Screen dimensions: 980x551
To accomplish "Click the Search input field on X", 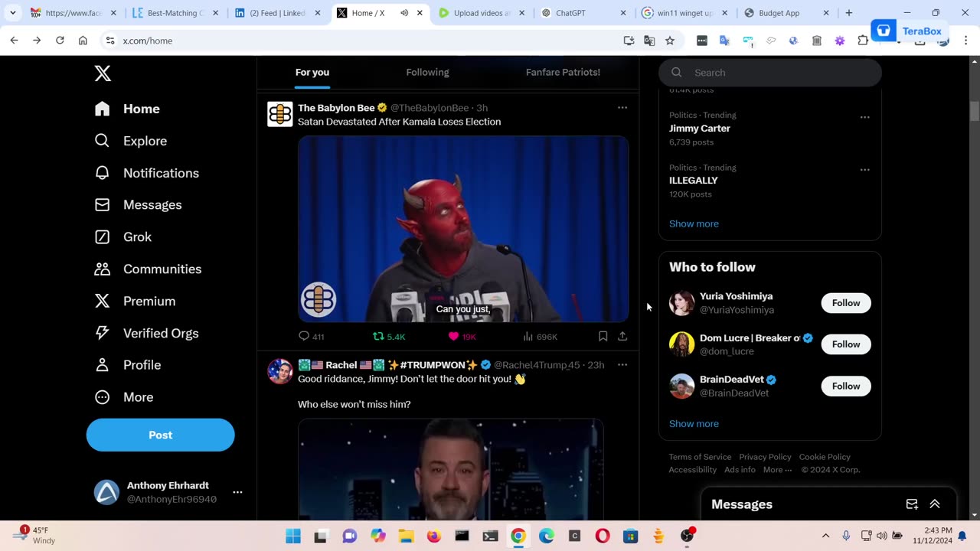I will click(770, 73).
